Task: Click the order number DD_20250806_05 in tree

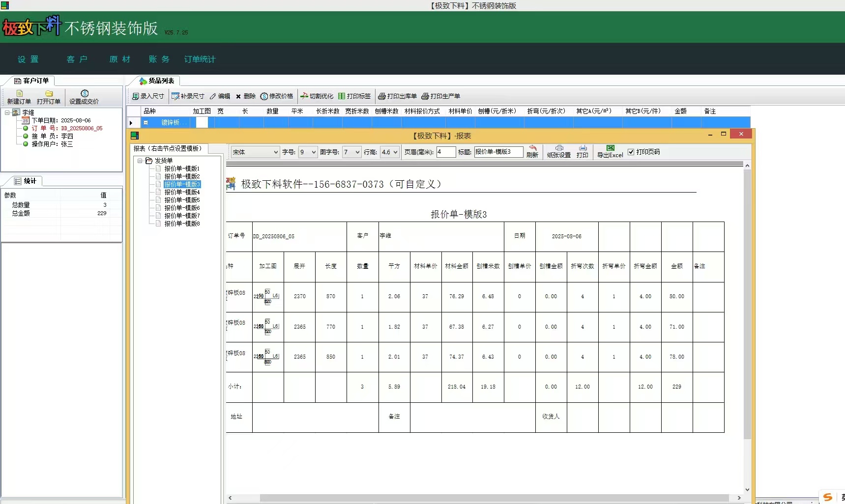Action: pos(82,128)
